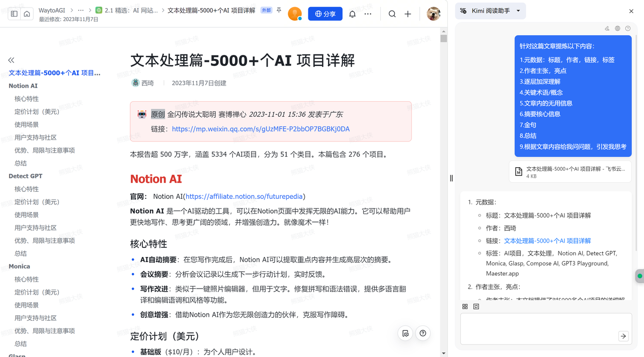
Task: Close the Kimi assistant panel
Action: point(631,11)
